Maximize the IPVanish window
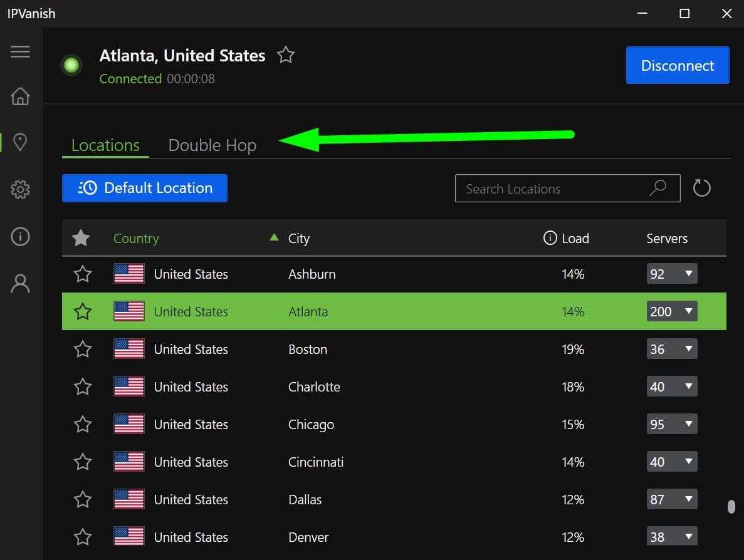The height and width of the screenshot is (560, 744). coord(684,13)
